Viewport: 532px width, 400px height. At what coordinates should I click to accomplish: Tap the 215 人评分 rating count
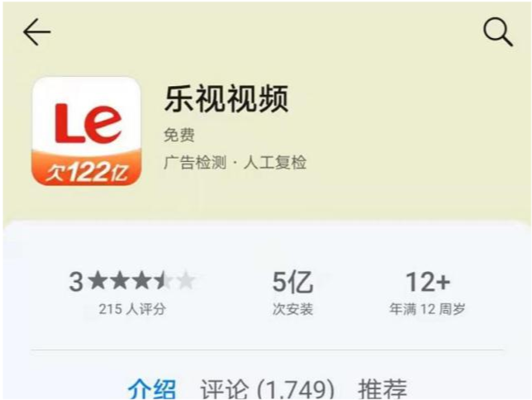pos(132,309)
